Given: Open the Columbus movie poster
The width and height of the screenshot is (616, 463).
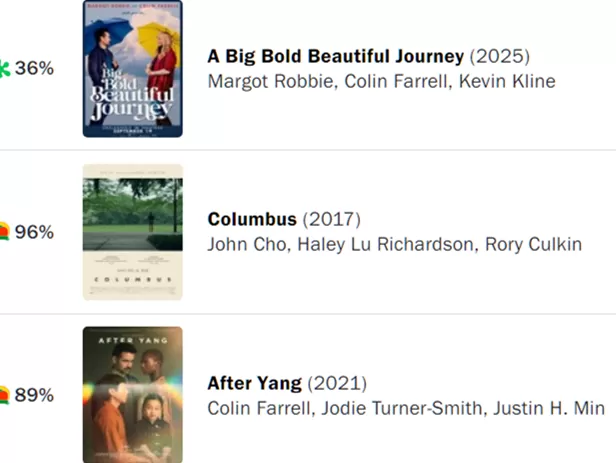Looking at the screenshot, I should coord(132,232).
